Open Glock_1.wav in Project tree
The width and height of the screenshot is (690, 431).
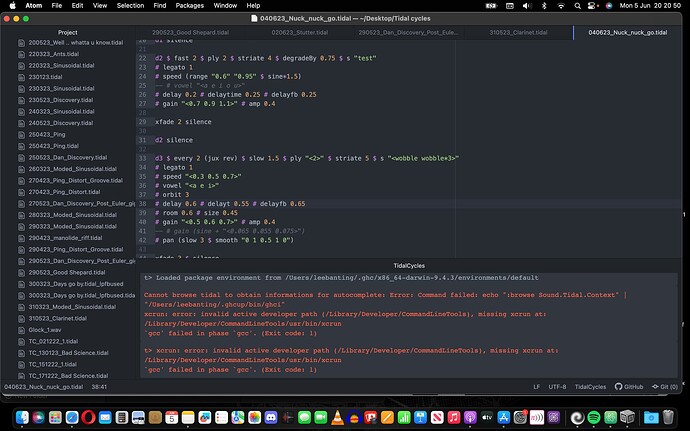click(44, 330)
